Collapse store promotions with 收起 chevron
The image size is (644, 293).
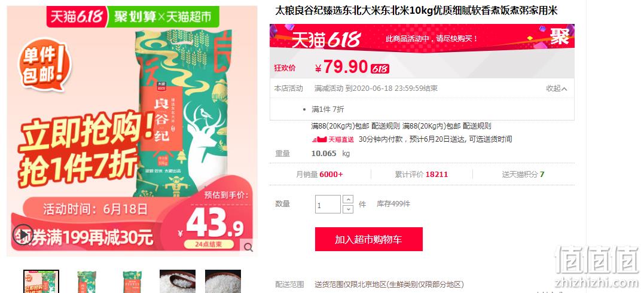coord(557,88)
